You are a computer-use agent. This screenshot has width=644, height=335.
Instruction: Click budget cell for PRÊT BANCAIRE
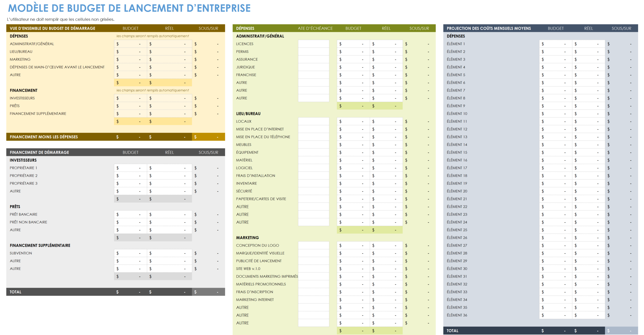(130, 214)
